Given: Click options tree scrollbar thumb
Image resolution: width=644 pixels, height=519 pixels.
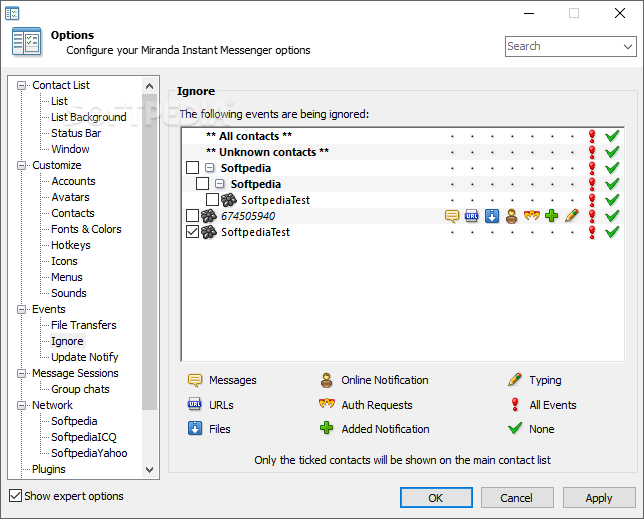Looking at the screenshot, I should click(150, 252).
